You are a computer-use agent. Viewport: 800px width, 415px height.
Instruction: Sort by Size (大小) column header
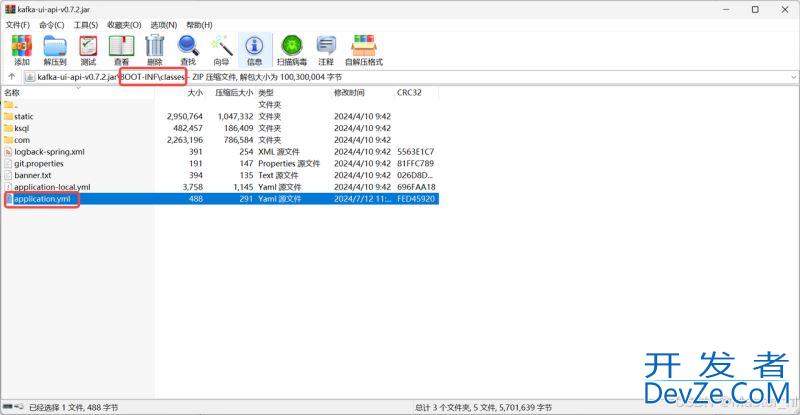[194, 92]
